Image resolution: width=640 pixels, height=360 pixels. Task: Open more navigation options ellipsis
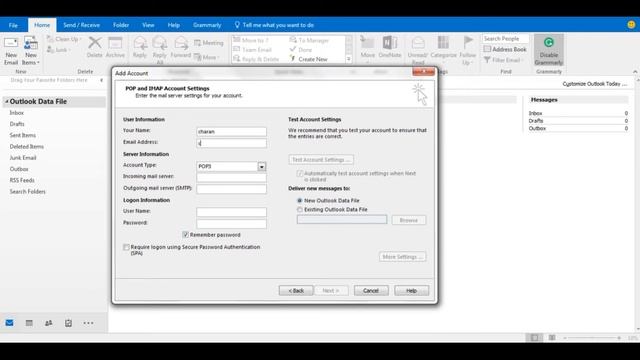click(x=88, y=323)
